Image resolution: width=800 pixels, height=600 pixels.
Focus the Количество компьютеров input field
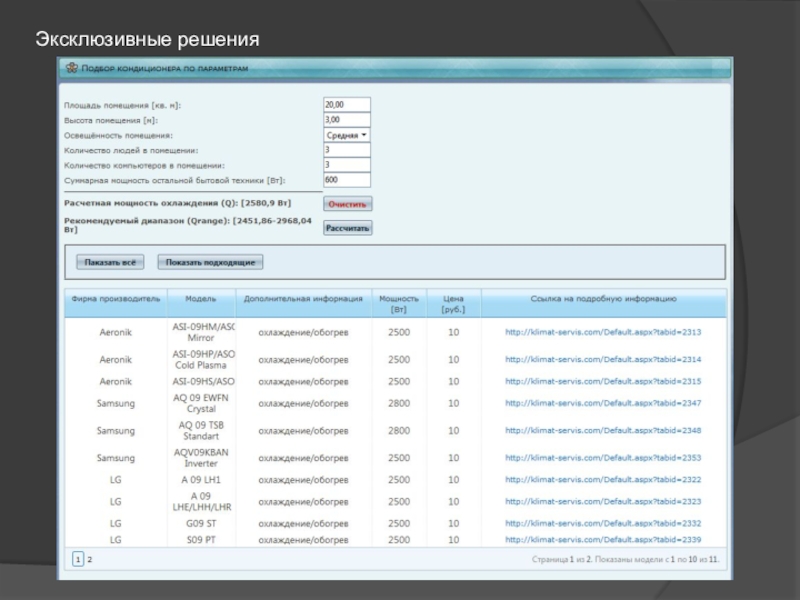click(x=347, y=165)
